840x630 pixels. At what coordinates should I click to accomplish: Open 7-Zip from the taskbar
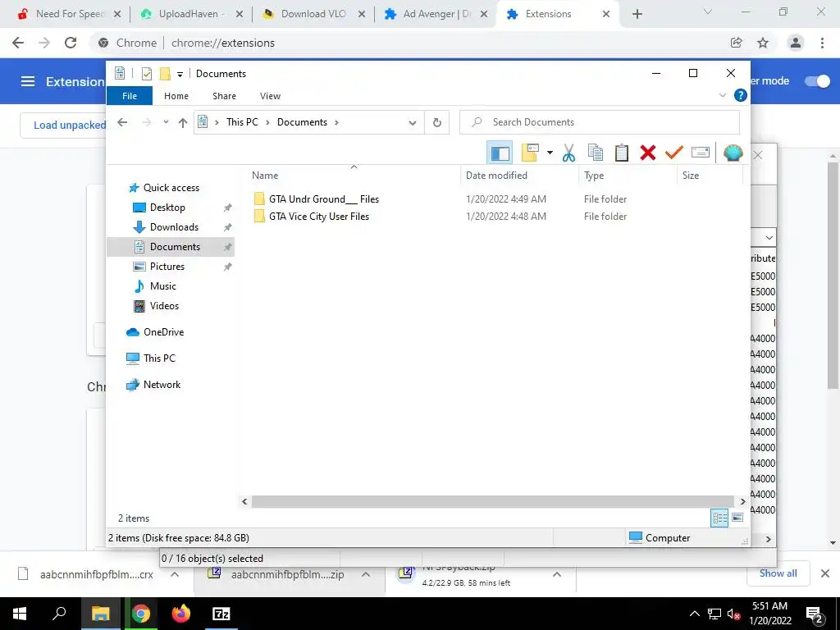[x=221, y=614]
